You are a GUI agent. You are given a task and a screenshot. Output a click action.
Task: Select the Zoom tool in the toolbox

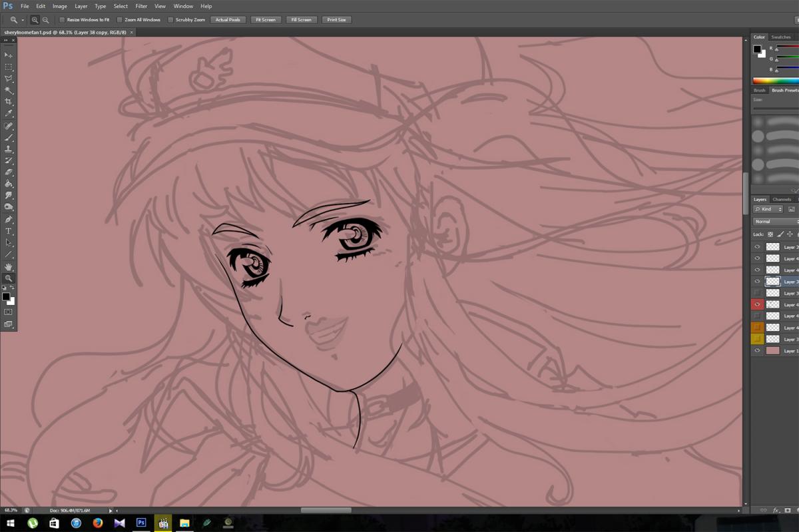[x=9, y=278]
